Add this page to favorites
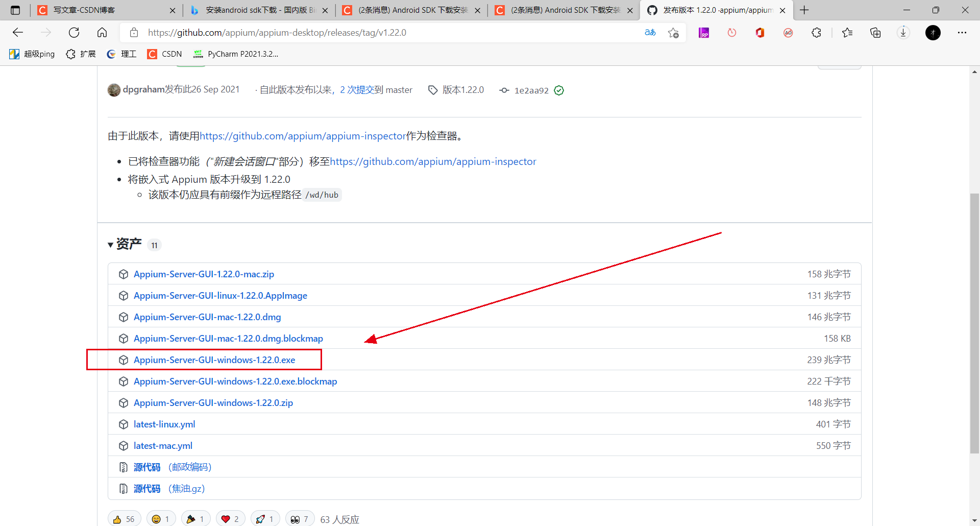Image resolution: width=980 pixels, height=526 pixels. tap(673, 33)
